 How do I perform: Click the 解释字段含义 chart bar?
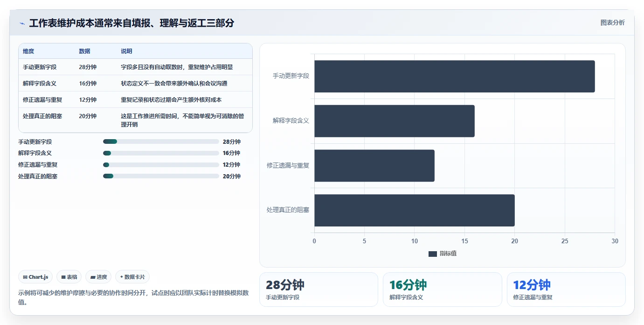tap(395, 121)
